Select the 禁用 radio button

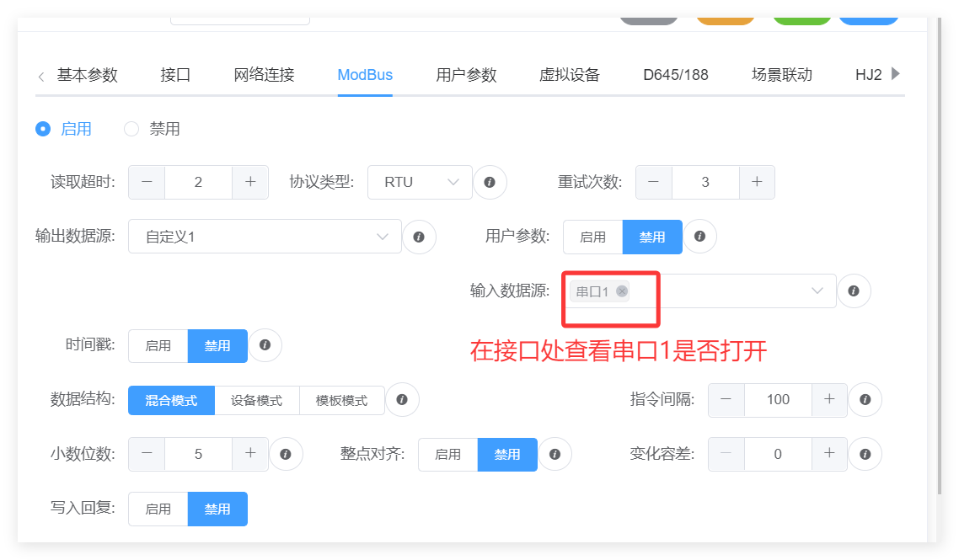tap(131, 129)
